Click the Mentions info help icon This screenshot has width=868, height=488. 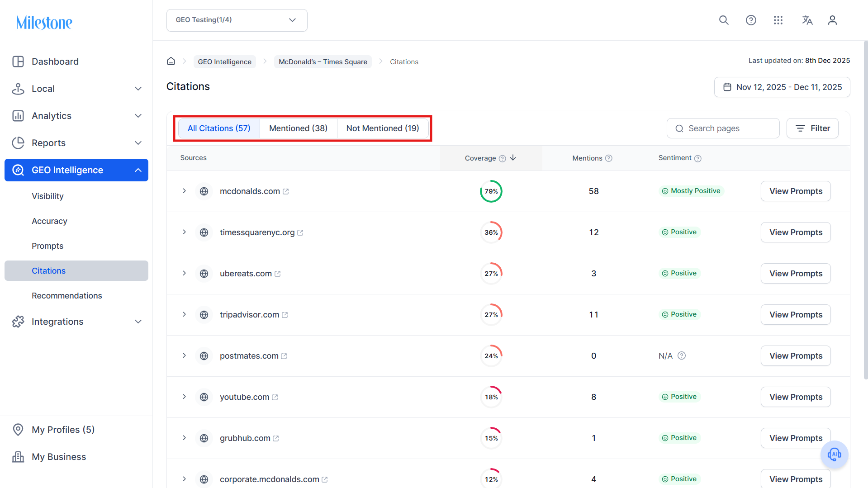point(609,158)
